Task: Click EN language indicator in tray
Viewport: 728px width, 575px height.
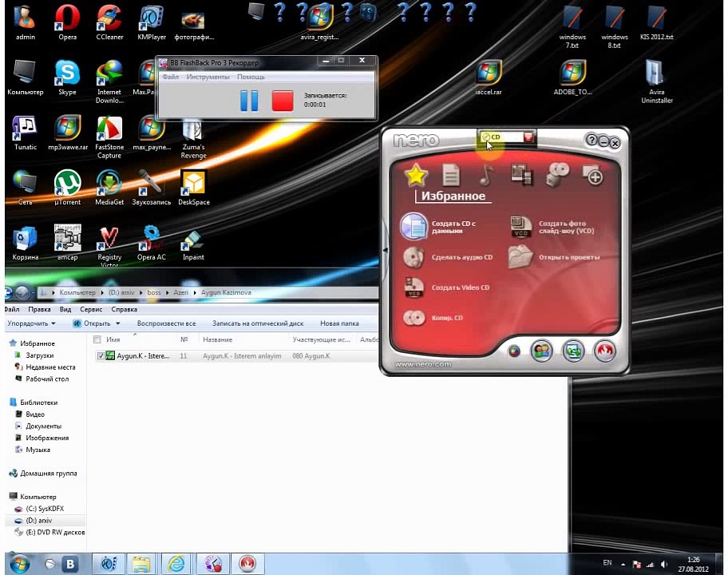Action: tap(607, 563)
